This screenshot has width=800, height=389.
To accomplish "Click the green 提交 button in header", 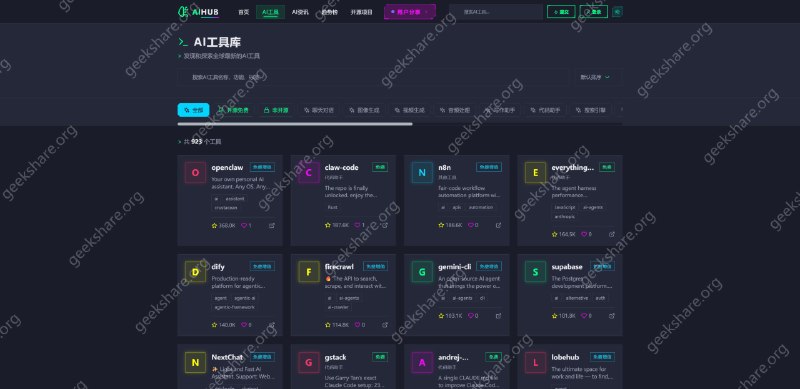I will (x=561, y=12).
